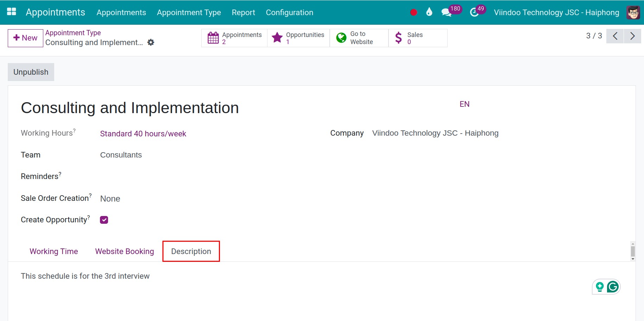Click the New button
The image size is (644, 321).
[25, 38]
